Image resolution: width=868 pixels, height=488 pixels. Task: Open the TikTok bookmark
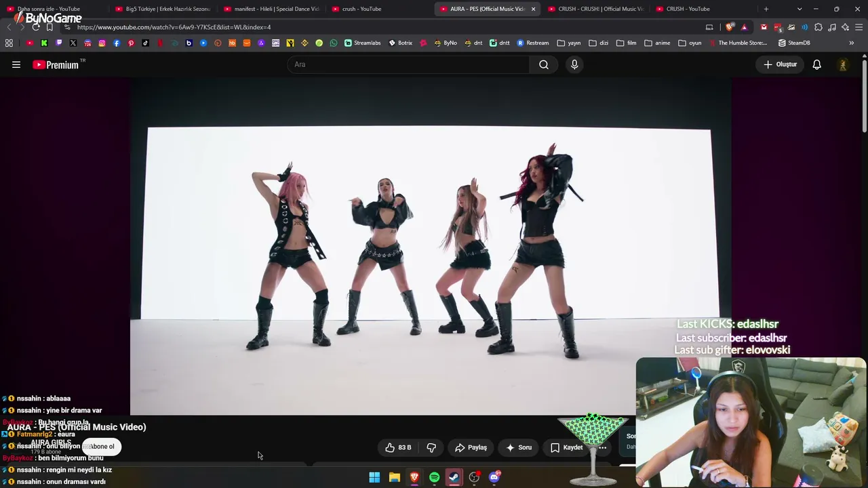(x=146, y=43)
